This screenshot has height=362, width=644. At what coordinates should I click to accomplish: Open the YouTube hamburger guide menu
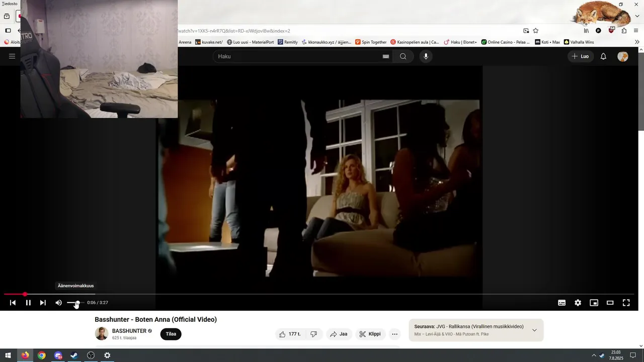point(12,56)
